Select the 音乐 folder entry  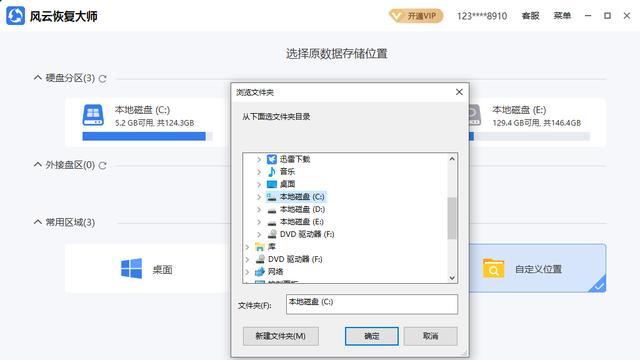287,172
